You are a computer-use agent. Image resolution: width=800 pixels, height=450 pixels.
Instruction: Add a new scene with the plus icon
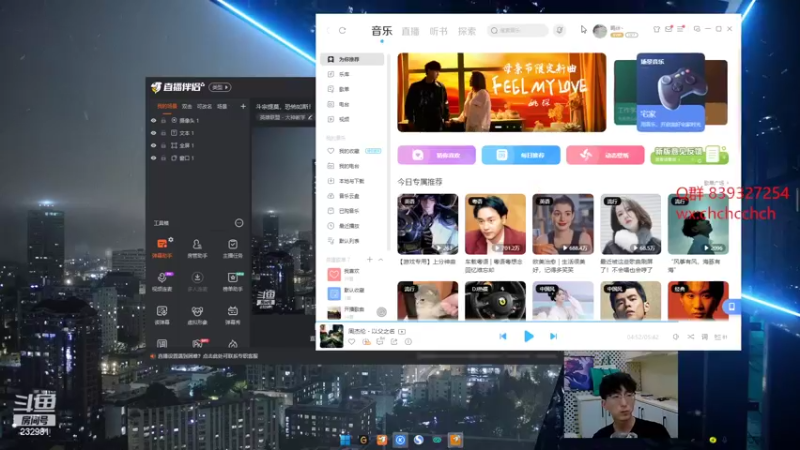coord(243,107)
